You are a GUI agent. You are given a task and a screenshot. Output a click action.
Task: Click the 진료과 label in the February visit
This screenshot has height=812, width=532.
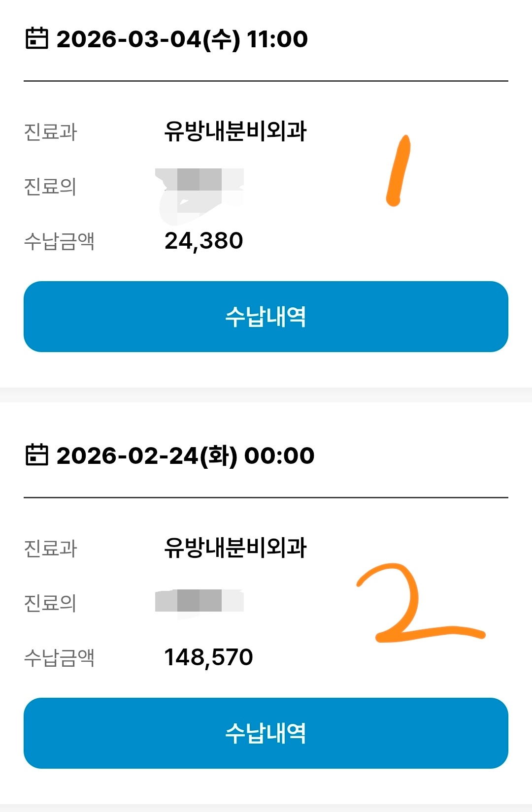click(51, 548)
